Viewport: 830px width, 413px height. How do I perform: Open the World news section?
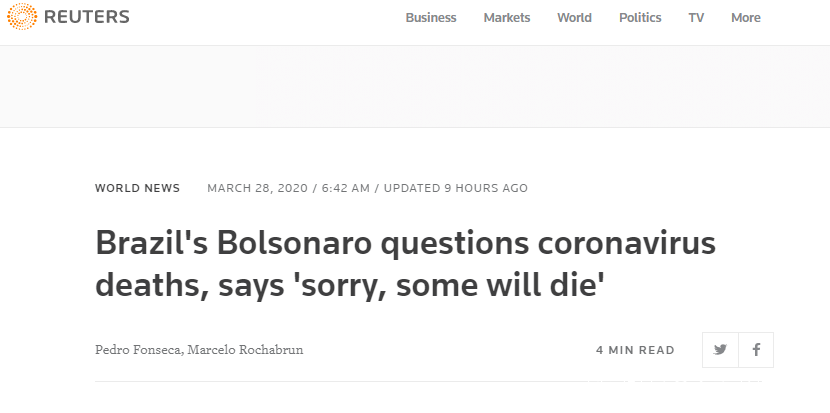pyautogui.click(x=574, y=18)
